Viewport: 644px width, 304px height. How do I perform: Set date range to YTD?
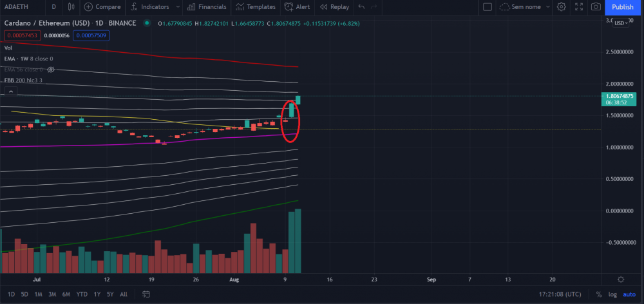(x=82, y=294)
